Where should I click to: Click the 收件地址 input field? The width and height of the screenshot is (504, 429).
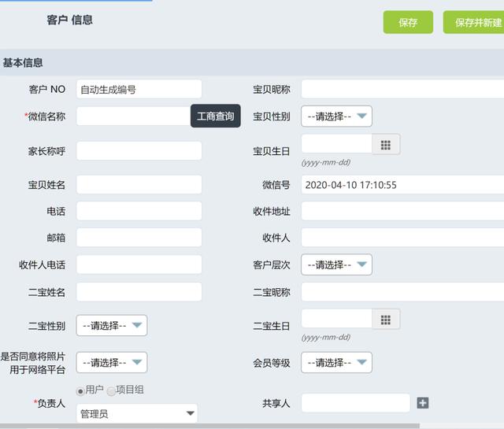coord(402,211)
